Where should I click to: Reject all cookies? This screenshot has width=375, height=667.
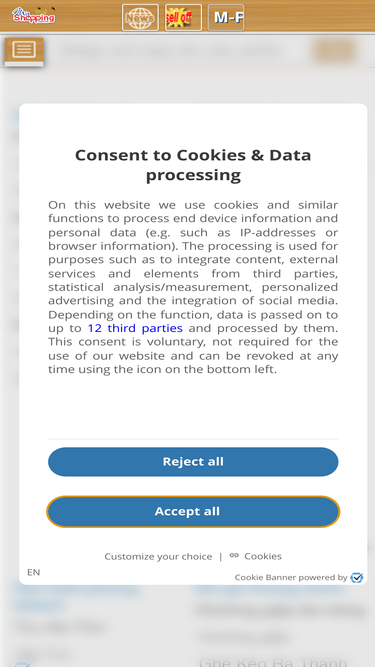[193, 462]
